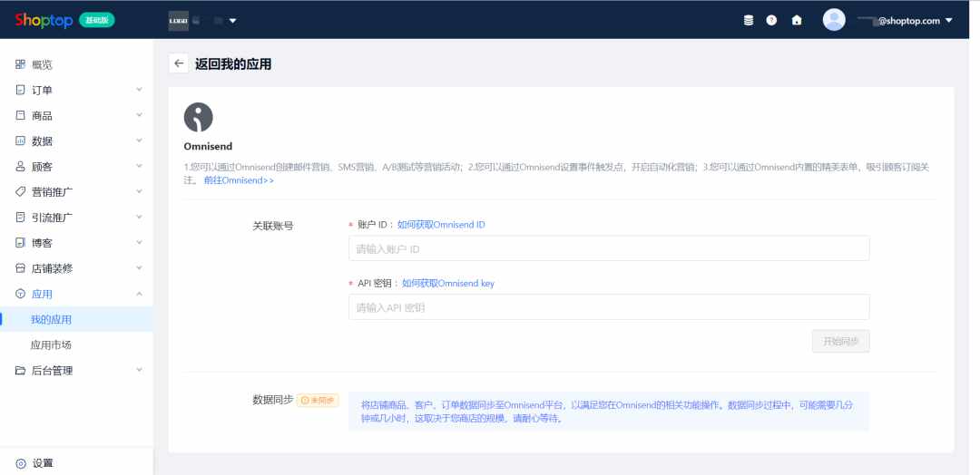Collapse the 应用 chevron
Viewport: 980px width, 475px height.
(140, 294)
